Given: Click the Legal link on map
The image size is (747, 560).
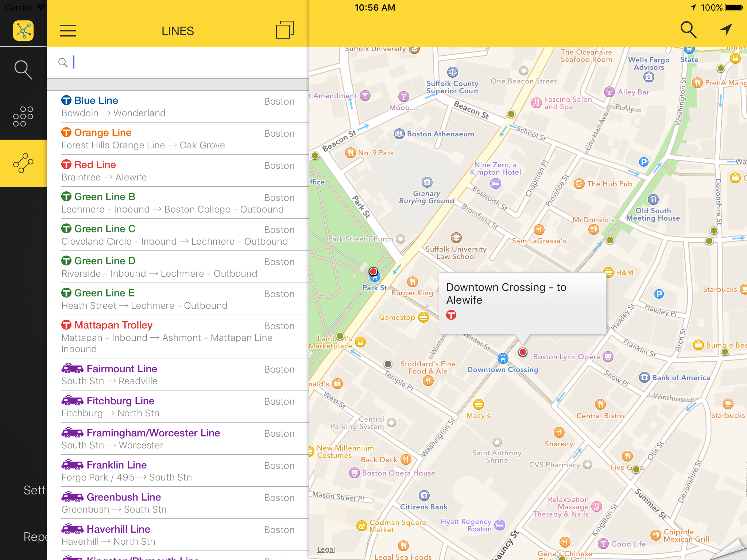Looking at the screenshot, I should pos(326,549).
